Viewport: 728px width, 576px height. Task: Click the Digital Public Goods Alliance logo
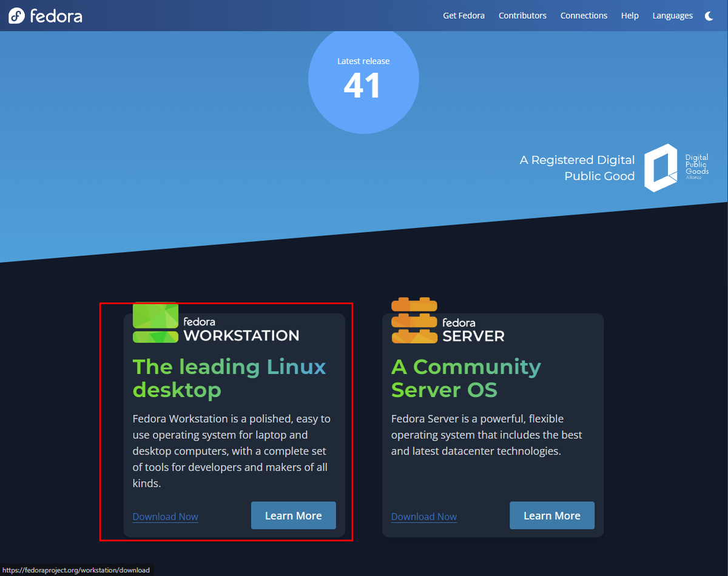676,168
